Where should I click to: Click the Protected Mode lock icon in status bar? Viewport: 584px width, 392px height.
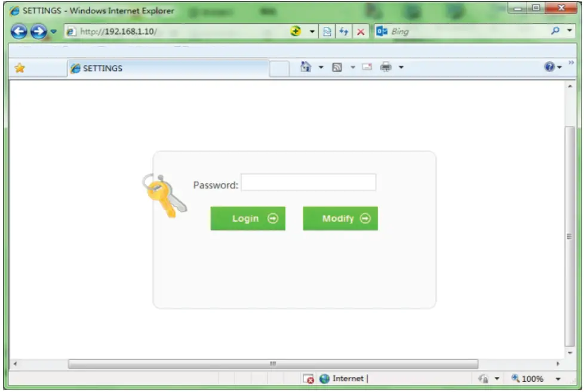pyautogui.click(x=484, y=379)
